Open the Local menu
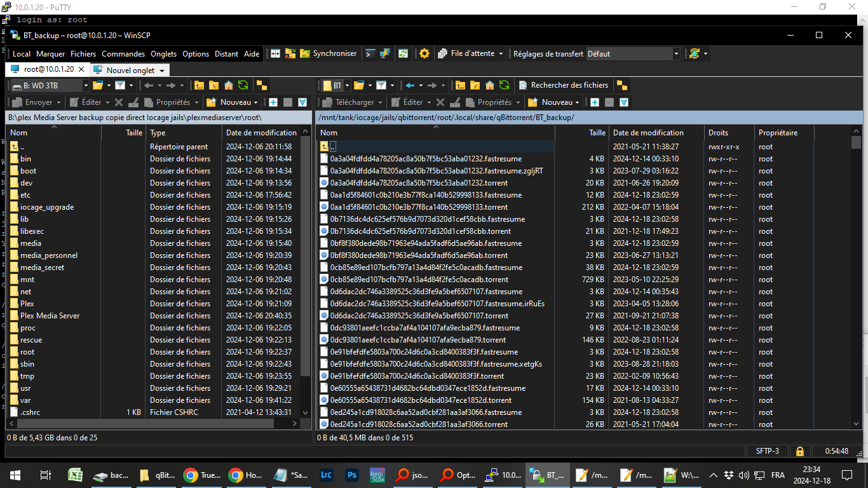Screen dimensions: 868x488 point(22,54)
